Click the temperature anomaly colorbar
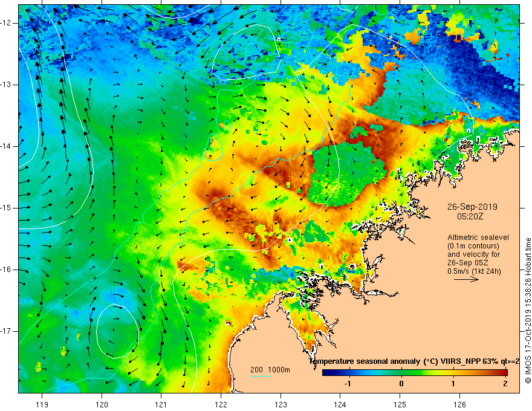This screenshot has width=532, height=411. coord(415,373)
